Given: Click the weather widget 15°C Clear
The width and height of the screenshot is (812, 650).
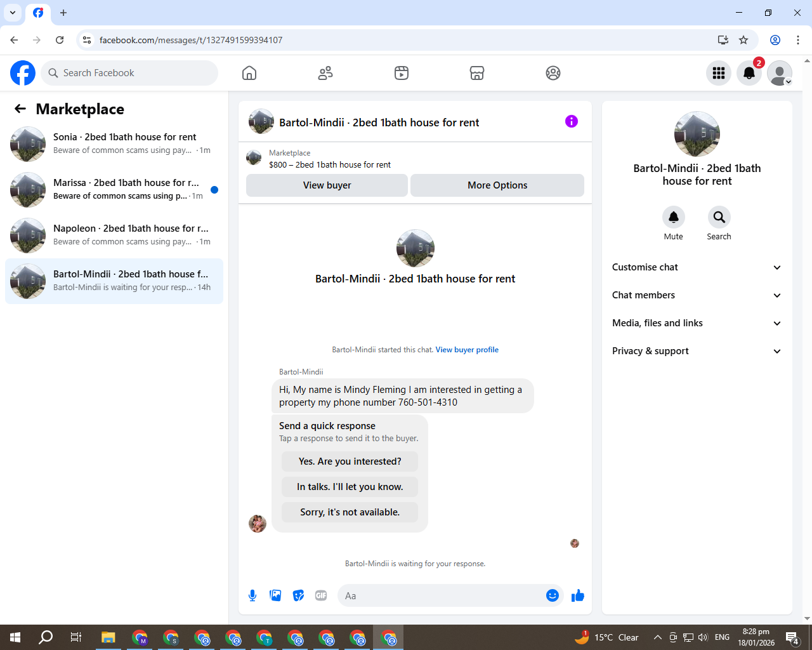Looking at the screenshot, I should [606, 637].
